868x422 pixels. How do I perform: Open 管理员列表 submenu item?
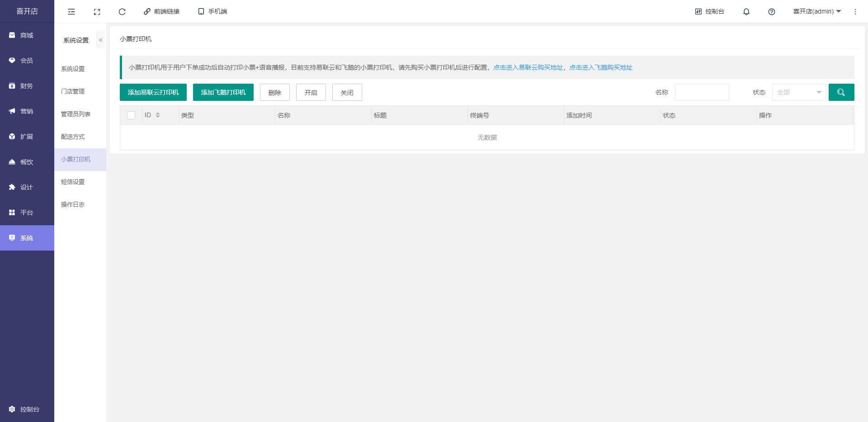click(80, 114)
